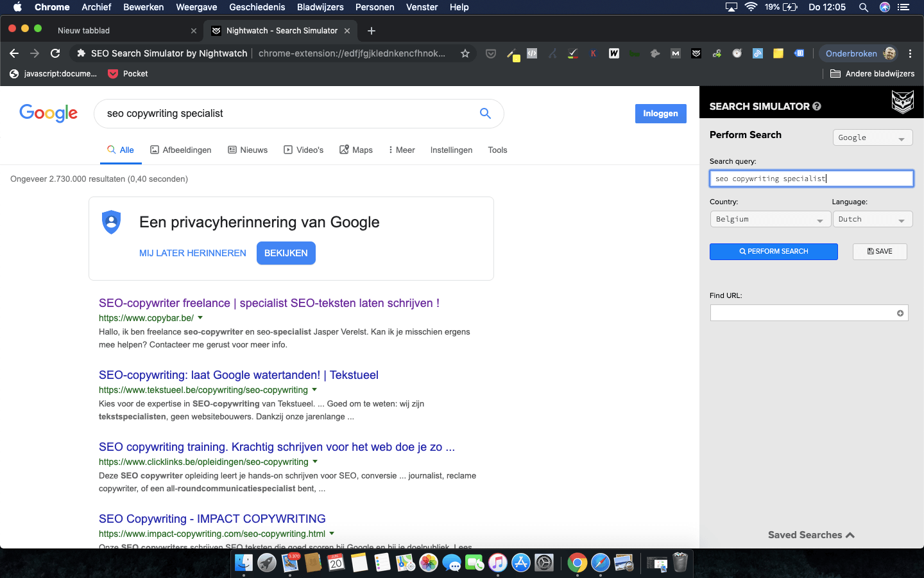Viewport: 924px width, 578px height.
Task: Open a new tab with the plus button
Action: (x=372, y=30)
